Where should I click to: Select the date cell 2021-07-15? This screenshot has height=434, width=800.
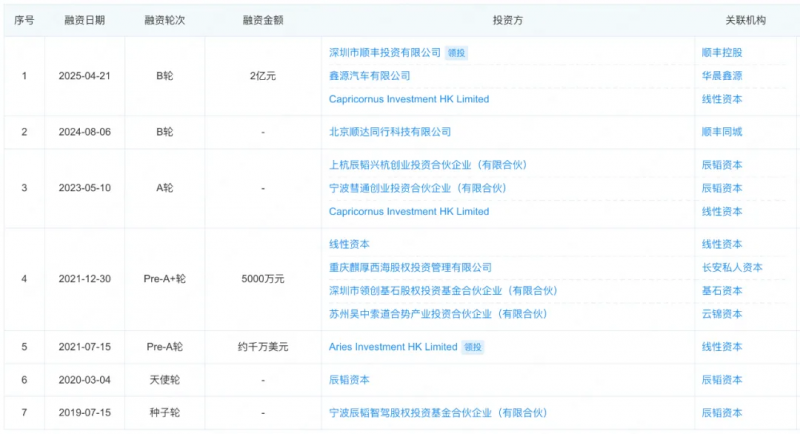coord(85,347)
